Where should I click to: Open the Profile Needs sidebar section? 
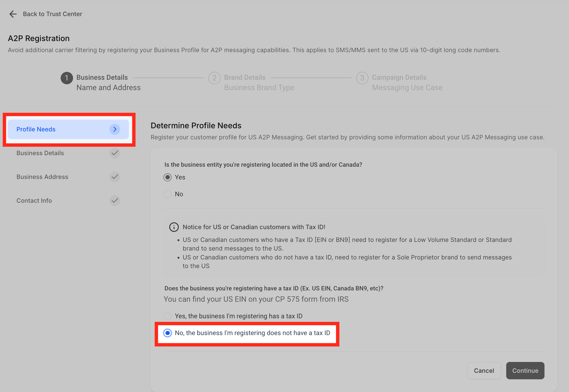36,129
